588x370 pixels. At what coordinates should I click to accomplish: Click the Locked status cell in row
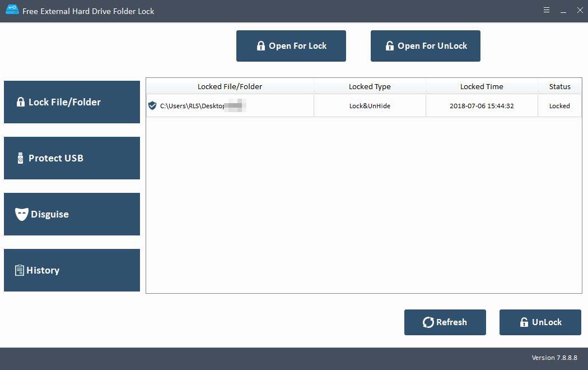(x=559, y=106)
